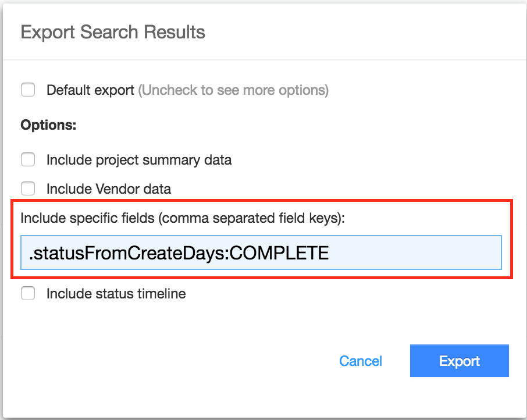Image resolution: width=527 pixels, height=420 pixels.
Task: Click the 'Include Vendor data' label
Action: (x=108, y=188)
